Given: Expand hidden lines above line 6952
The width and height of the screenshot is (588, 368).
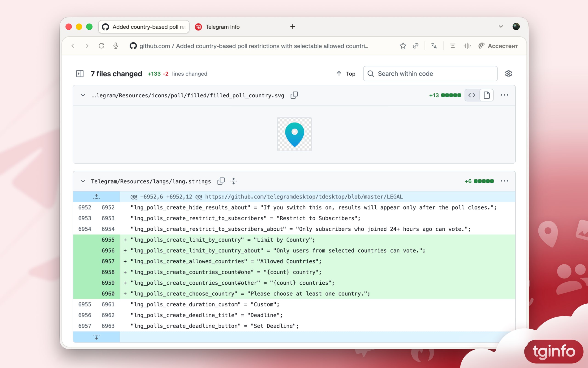Looking at the screenshot, I should pos(96,197).
